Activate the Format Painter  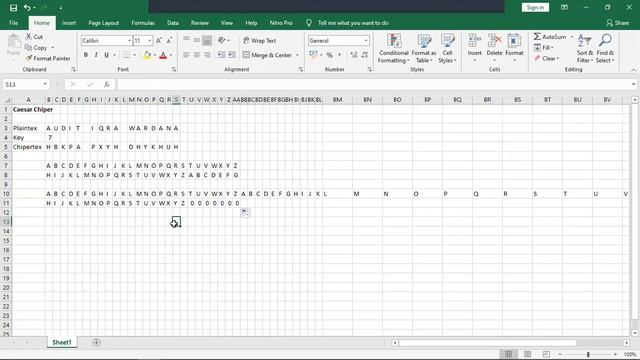click(x=48, y=58)
